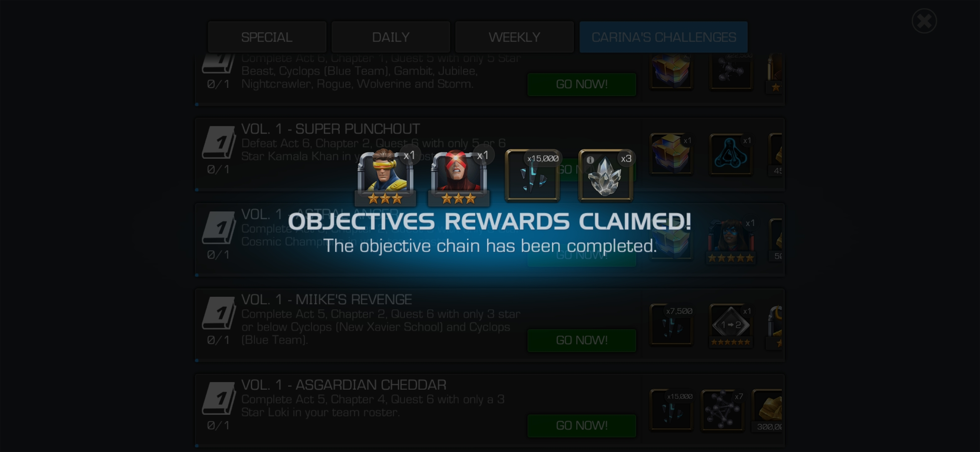Open the Vol. 1 - Super Punchout objective
Screen dimensions: 980x452
pos(489,154)
